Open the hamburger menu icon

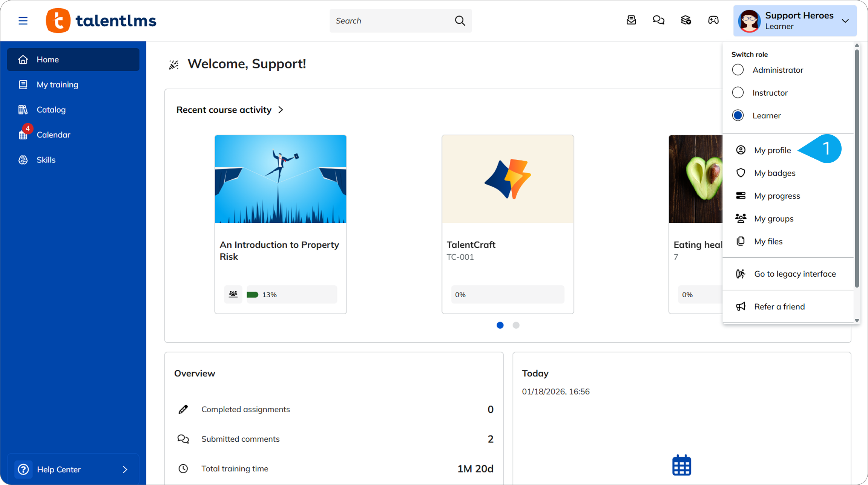click(23, 21)
